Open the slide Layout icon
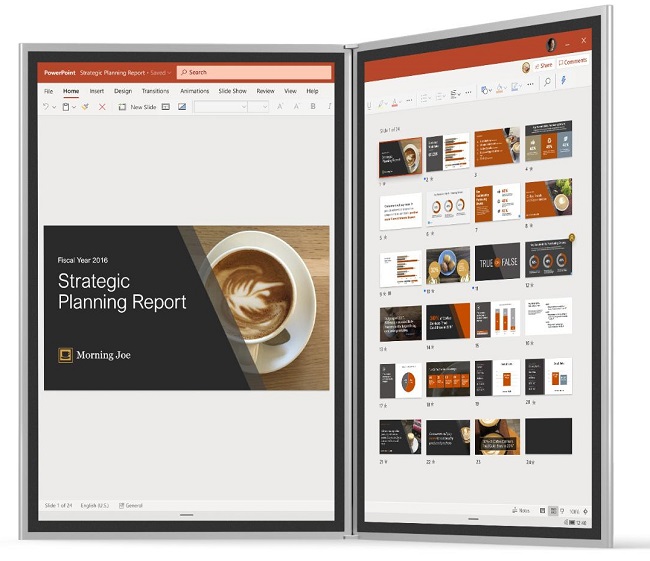The image size is (650, 561). pyautogui.click(x=166, y=107)
